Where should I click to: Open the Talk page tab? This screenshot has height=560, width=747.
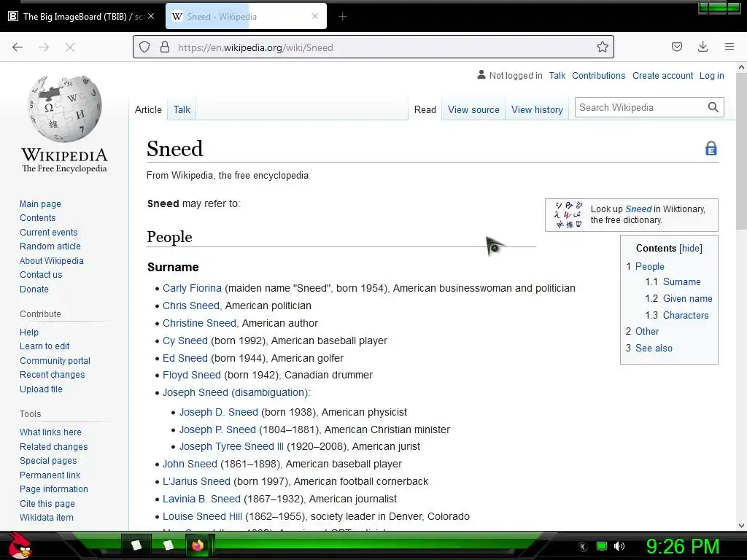182,109
